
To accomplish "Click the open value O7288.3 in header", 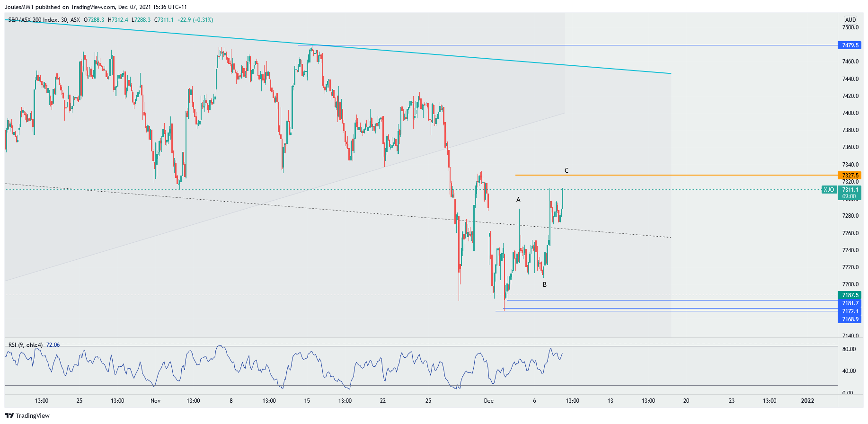I will click(x=94, y=20).
